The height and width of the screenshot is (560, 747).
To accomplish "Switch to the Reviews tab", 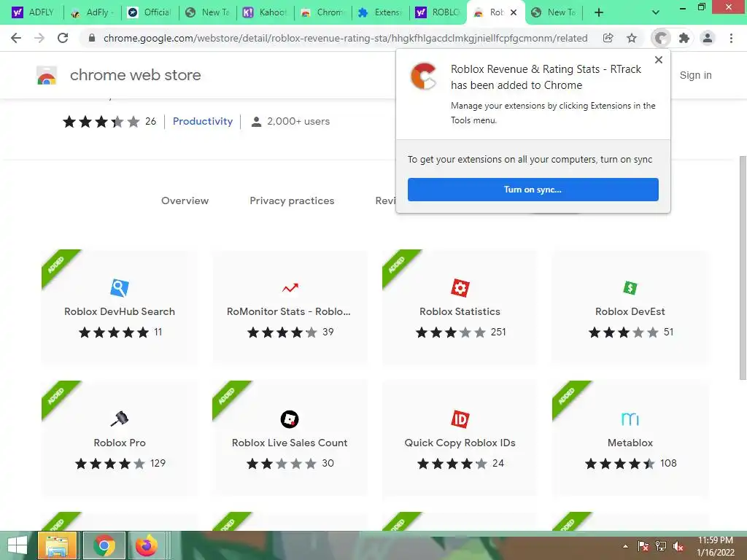I will click(385, 201).
